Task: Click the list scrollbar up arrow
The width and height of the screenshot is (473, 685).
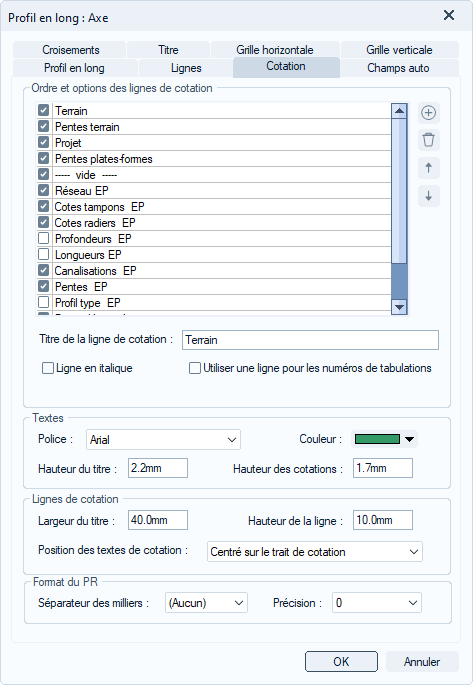Action: tap(399, 111)
